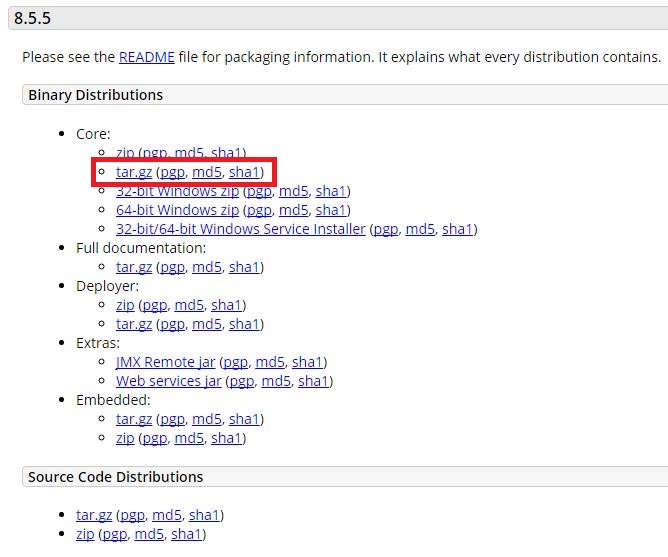668x557 pixels.
Task: Open pgp link for Web services jar
Action: point(242,381)
